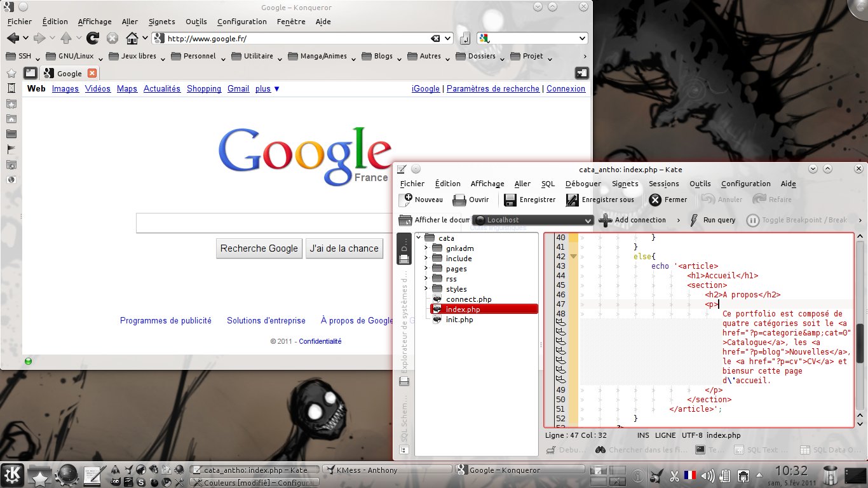868x488 pixels.
Task: Open the Konqueror URL history dropdown
Action: pos(447,39)
